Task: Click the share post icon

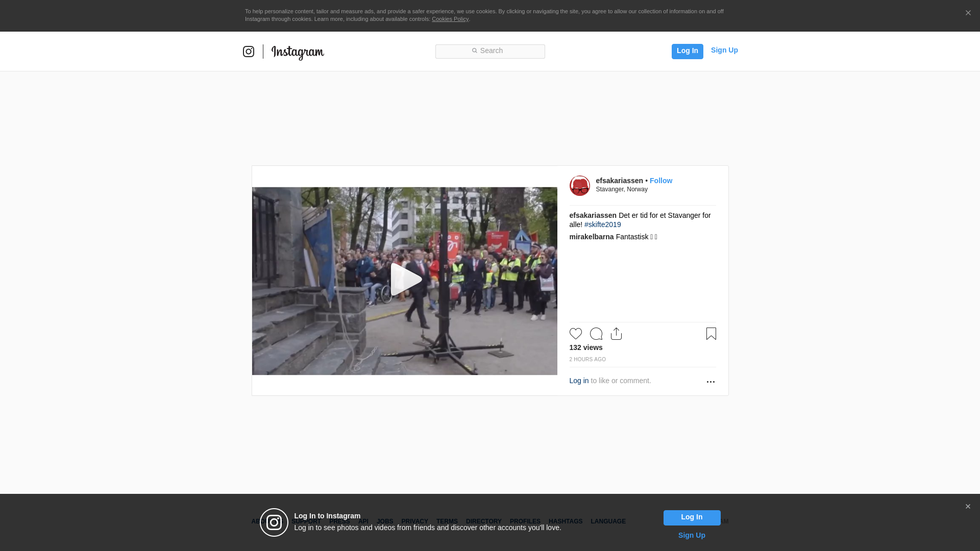Action: (x=616, y=334)
